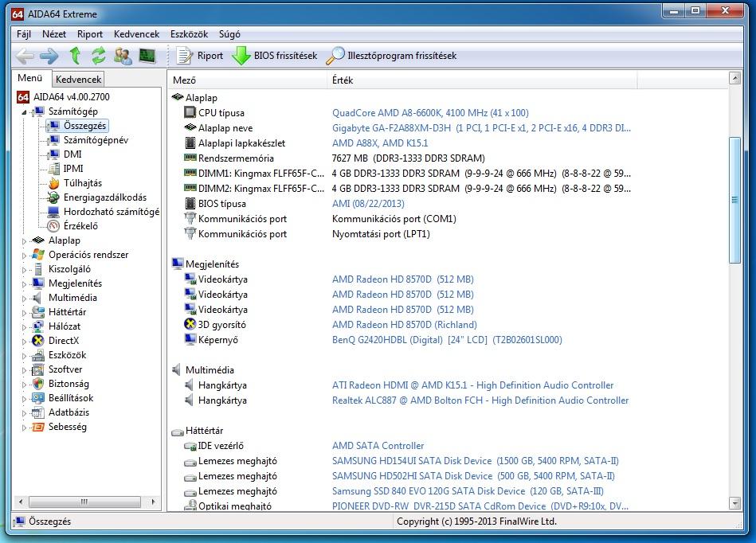This screenshot has height=543, width=756.
Task: Click the Sebesség benchmark icon
Action: pyautogui.click(x=38, y=427)
